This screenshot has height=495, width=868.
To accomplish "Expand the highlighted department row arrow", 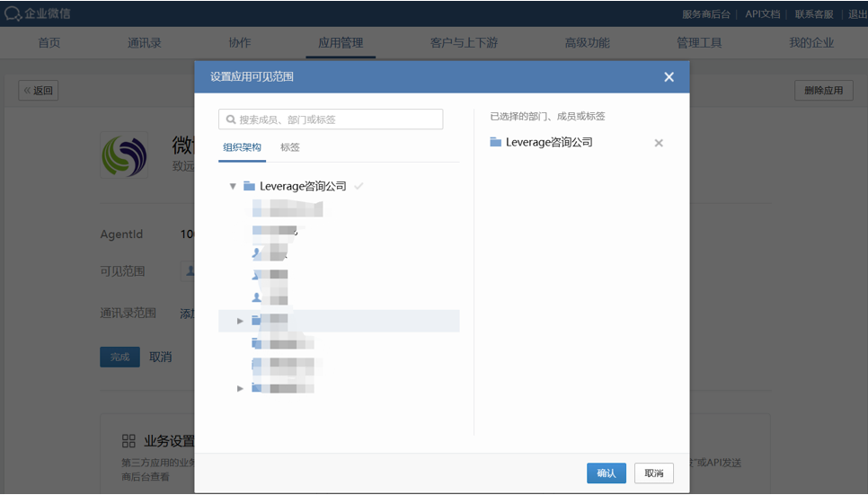I will pos(240,321).
